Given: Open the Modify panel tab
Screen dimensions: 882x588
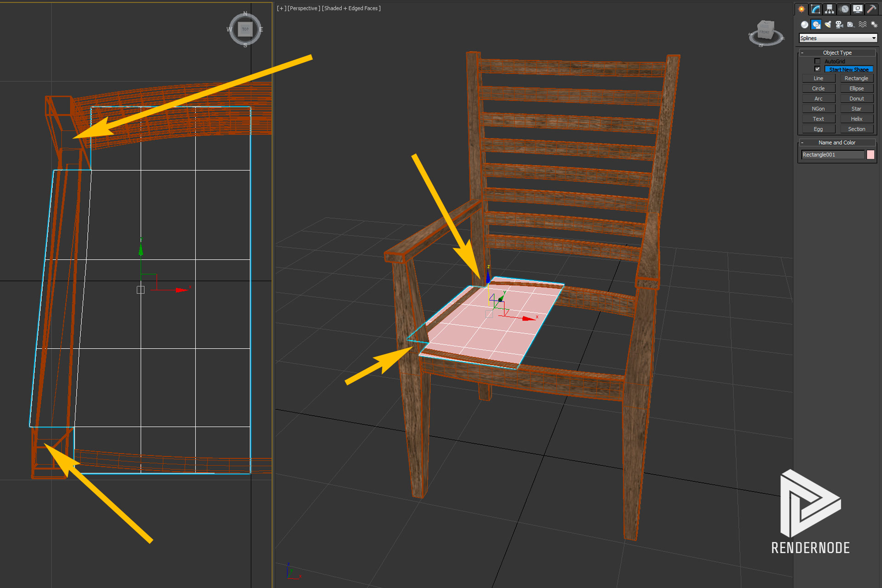Looking at the screenshot, I should tap(815, 9).
